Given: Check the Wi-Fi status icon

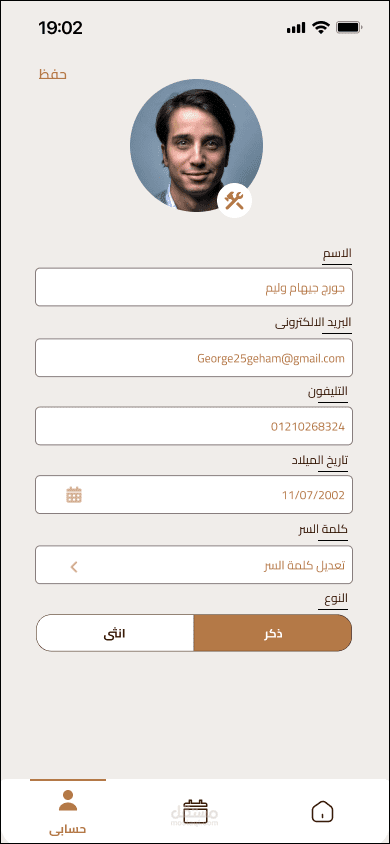Looking at the screenshot, I should point(321,27).
